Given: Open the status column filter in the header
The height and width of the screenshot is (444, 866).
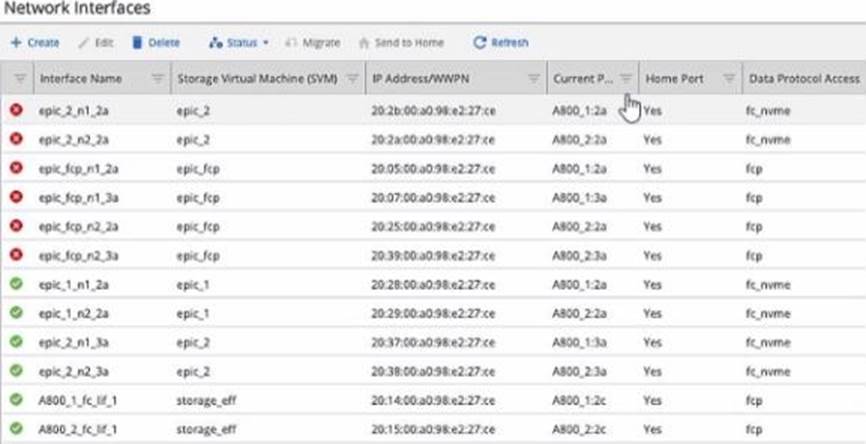Looking at the screenshot, I should [x=19, y=77].
